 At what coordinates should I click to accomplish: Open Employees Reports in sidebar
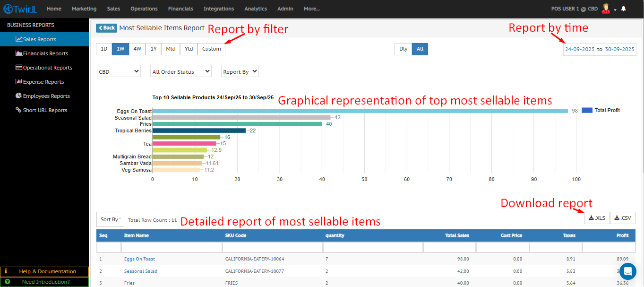click(46, 96)
